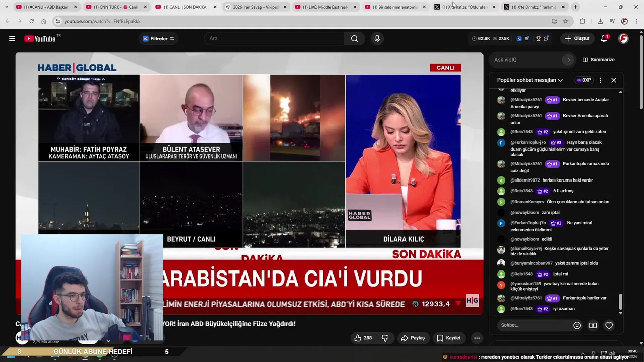Open the chat emoji picker
The image size is (644, 362).
pos(577,325)
